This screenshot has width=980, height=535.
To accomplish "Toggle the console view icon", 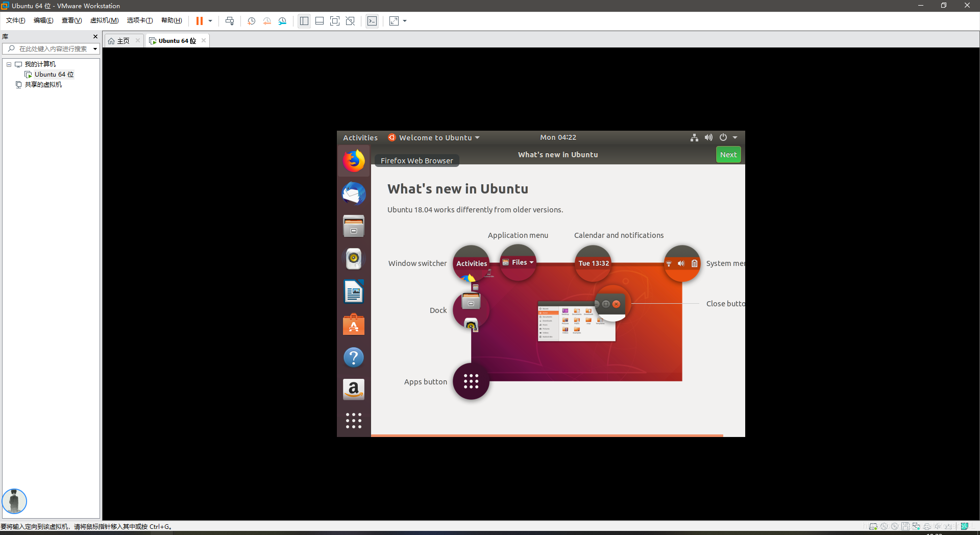I will pyautogui.click(x=372, y=21).
